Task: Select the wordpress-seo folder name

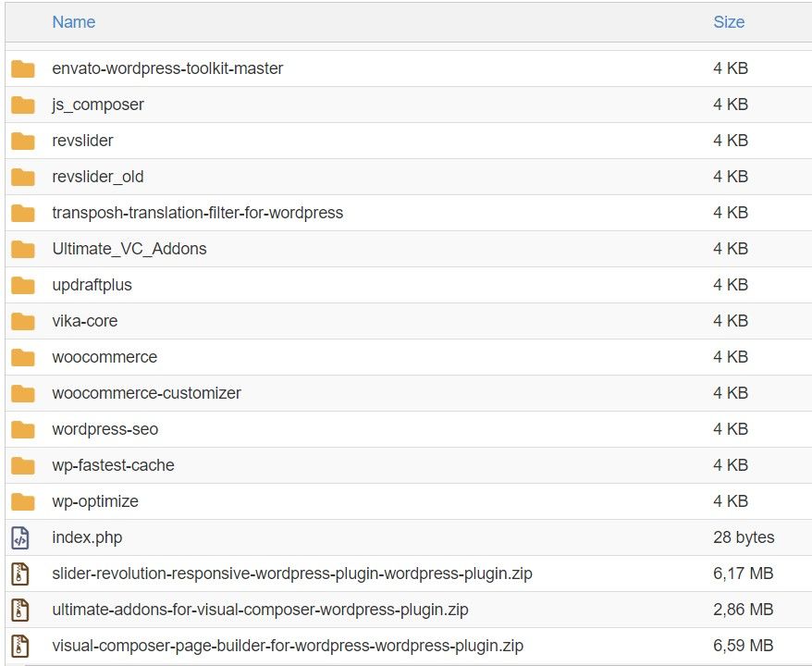Action: [x=105, y=429]
